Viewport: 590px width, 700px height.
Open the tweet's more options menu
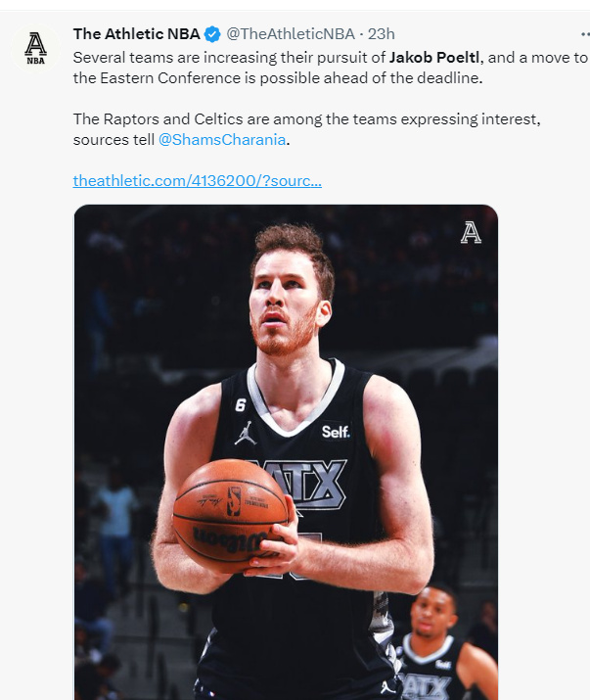tap(585, 34)
